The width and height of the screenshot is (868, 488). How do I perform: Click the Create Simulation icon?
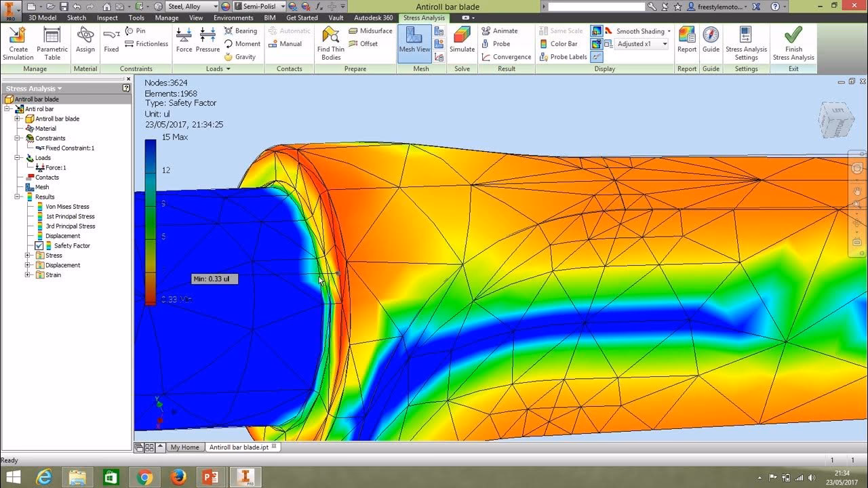[18, 44]
